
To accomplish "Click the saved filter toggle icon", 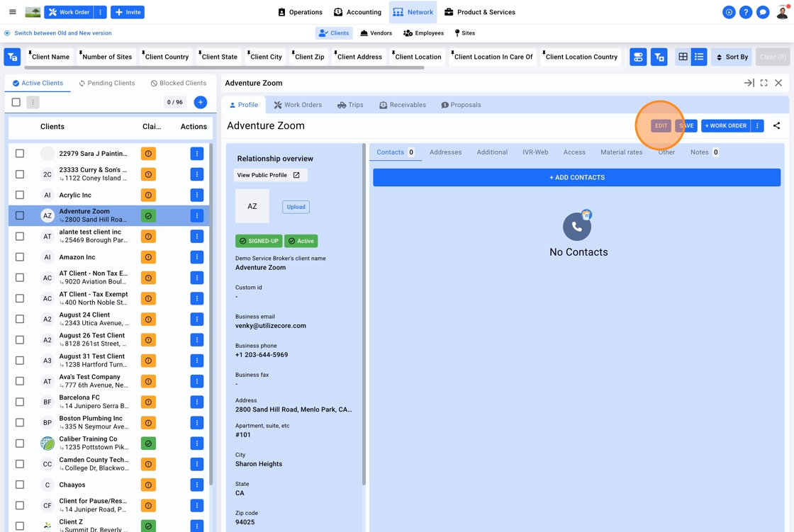I will 638,57.
